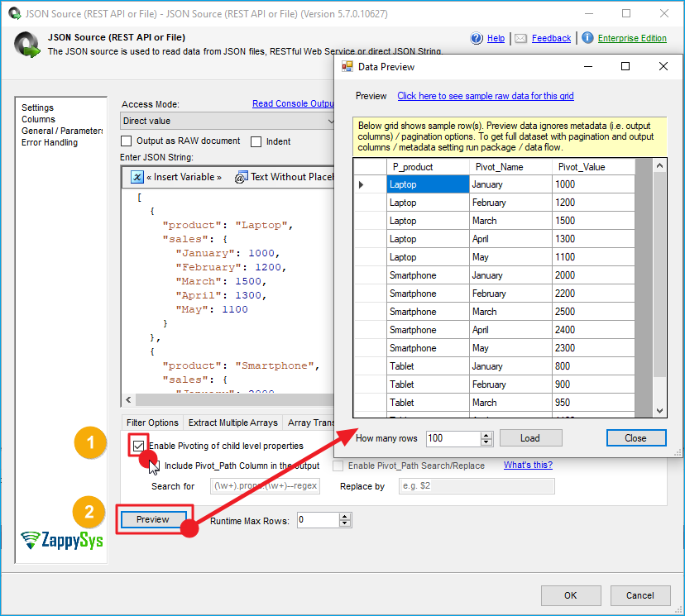Uncheck Enable Pivoting of child level properties
685x616 pixels.
138,446
